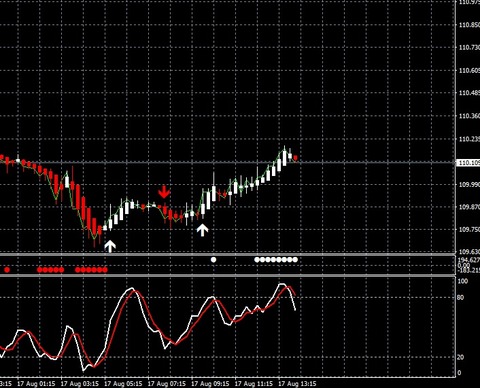The height and width of the screenshot is (388, 480).
Task: Click the 17 Aug 03:15 time label
Action: (x=80, y=384)
